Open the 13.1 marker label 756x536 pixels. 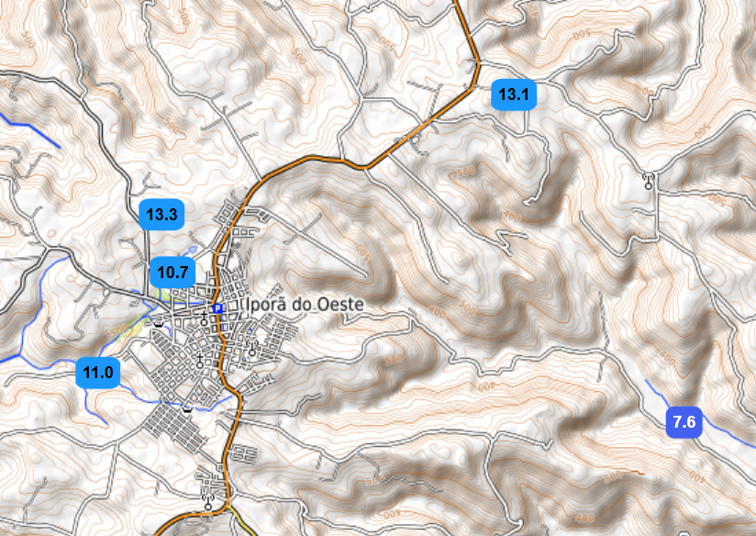tap(513, 95)
